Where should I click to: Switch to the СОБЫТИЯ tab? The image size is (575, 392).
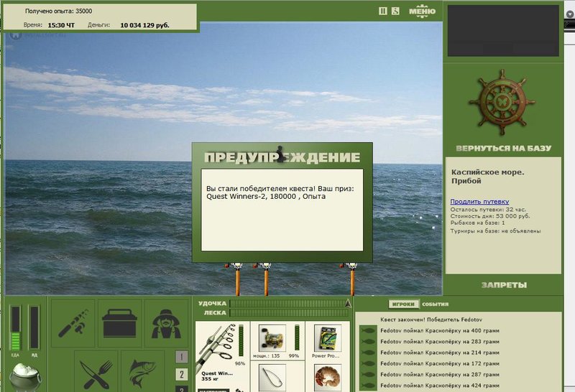[x=435, y=304]
